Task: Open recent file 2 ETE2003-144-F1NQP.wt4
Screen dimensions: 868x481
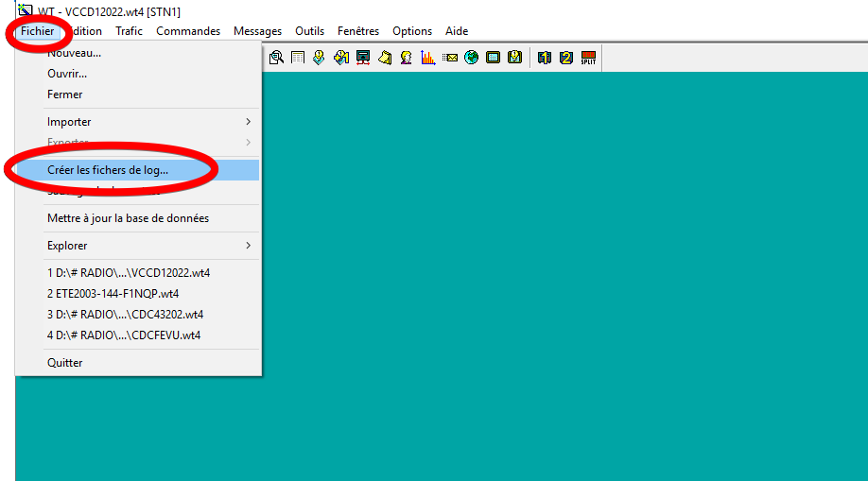Action: point(138,294)
